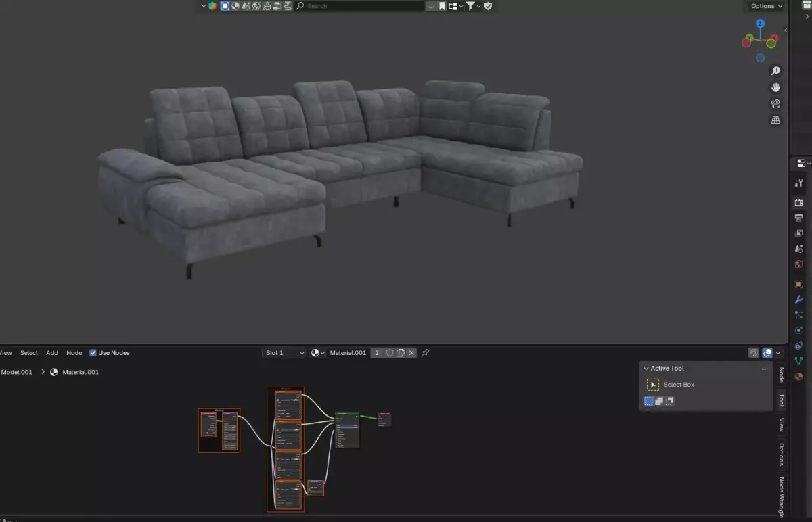The image size is (812, 522).
Task: Toggle the node editor pin icon
Action: [426, 353]
